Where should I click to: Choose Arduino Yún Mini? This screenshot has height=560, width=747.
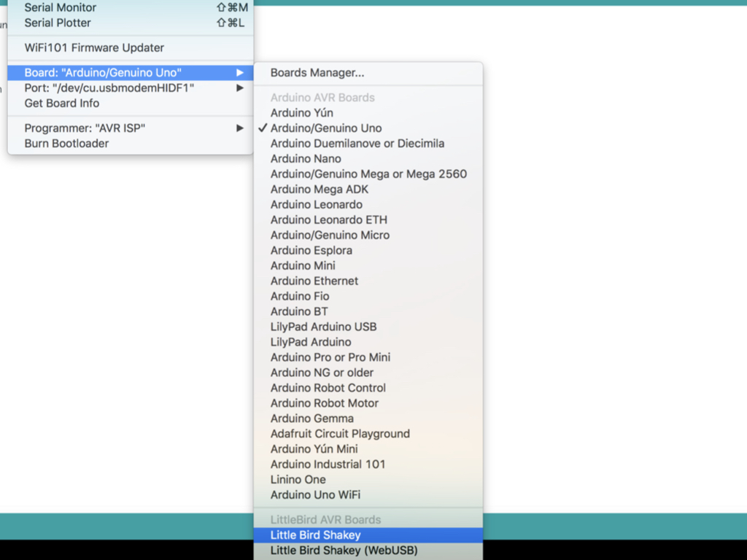tap(368, 448)
